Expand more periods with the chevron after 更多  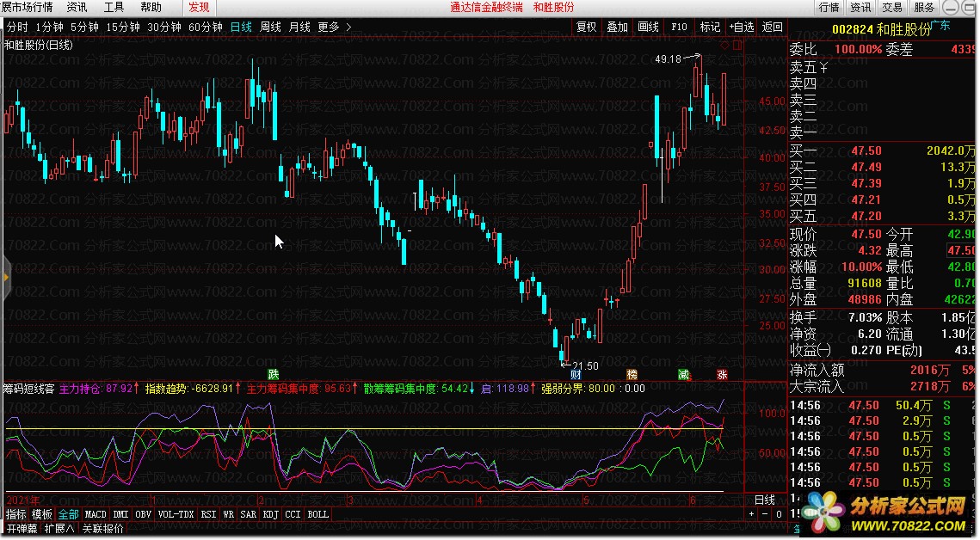click(348, 27)
